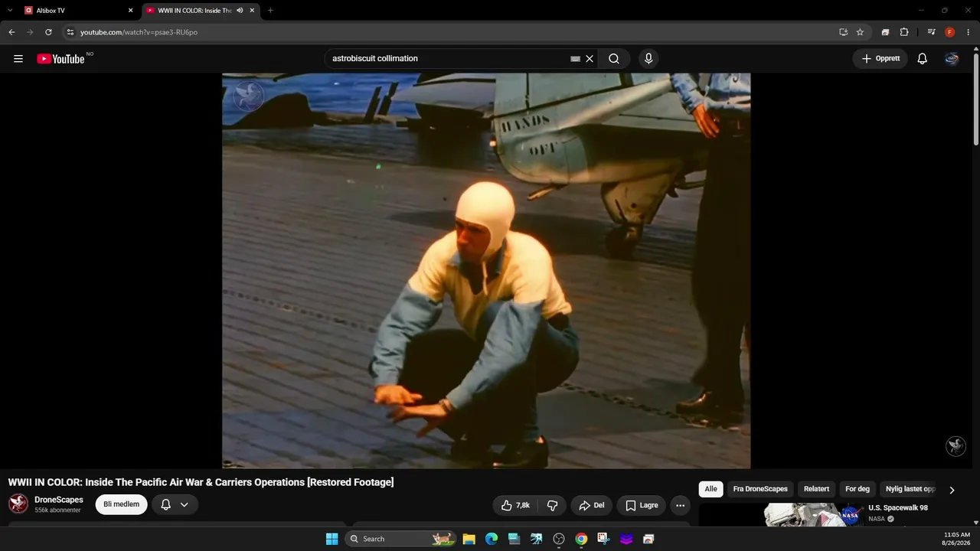Image resolution: width=980 pixels, height=551 pixels.
Task: Close the WWII IN COLOR tab
Action: [252, 11]
